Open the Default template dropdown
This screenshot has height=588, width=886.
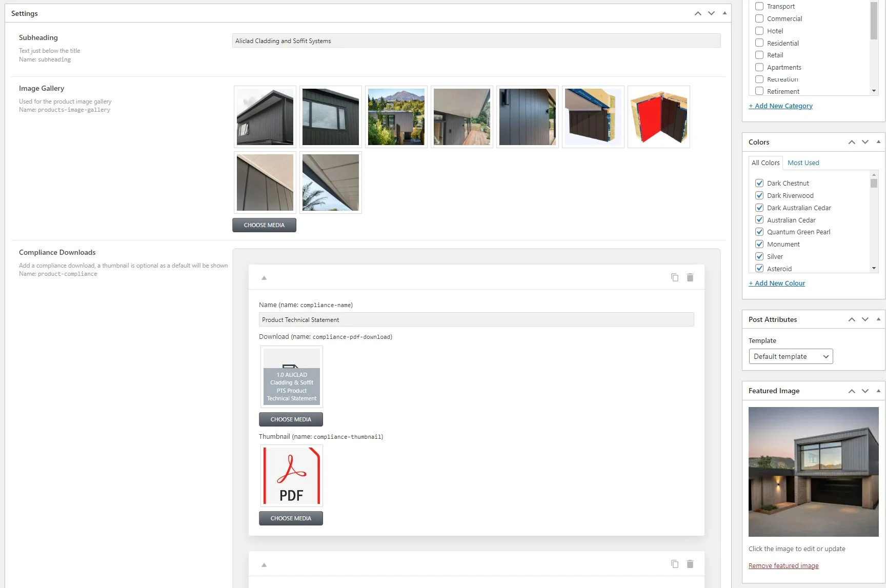pyautogui.click(x=791, y=356)
